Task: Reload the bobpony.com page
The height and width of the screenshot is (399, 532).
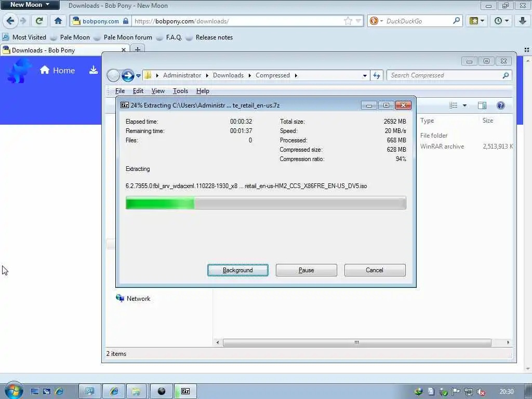Action: (x=39, y=21)
